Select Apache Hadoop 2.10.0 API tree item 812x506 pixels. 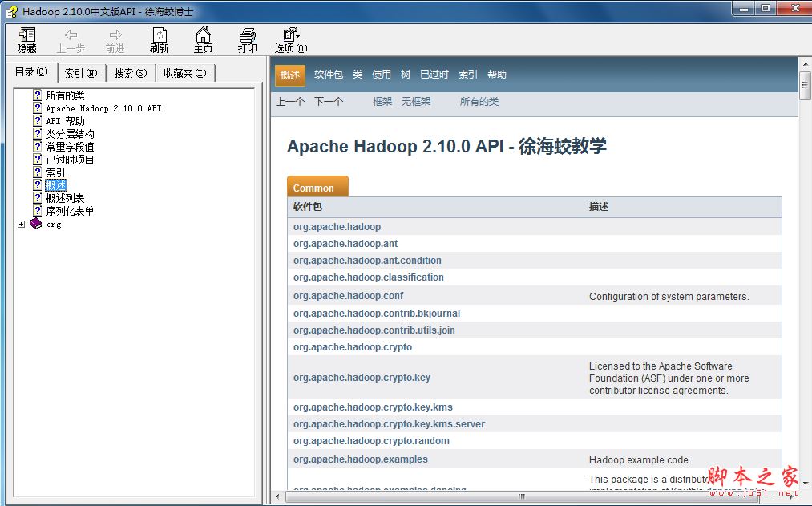(x=103, y=108)
